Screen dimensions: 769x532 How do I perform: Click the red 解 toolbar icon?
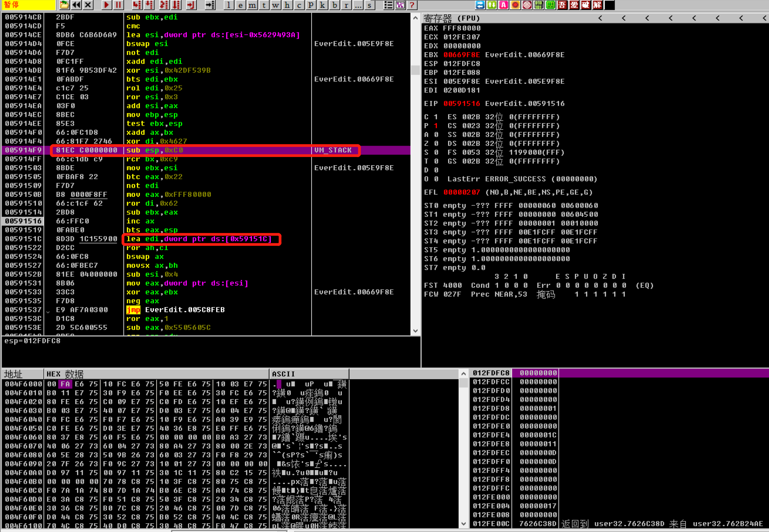click(598, 5)
